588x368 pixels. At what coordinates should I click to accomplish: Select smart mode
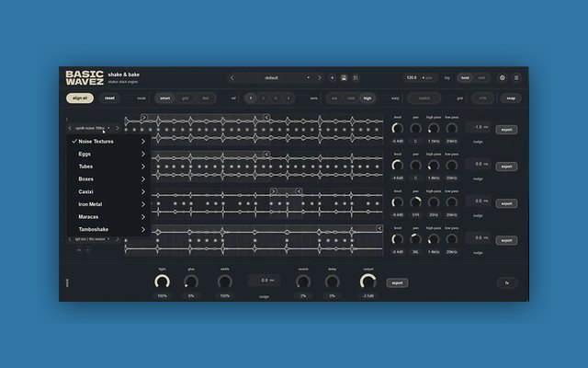[x=165, y=98]
